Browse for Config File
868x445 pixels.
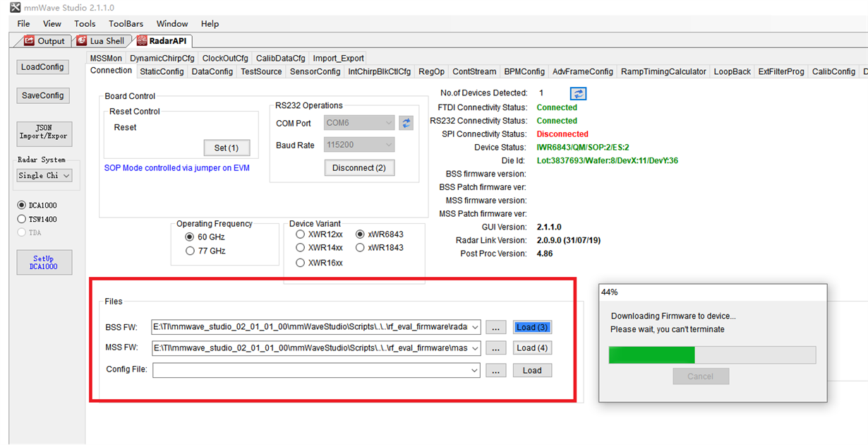coord(496,370)
